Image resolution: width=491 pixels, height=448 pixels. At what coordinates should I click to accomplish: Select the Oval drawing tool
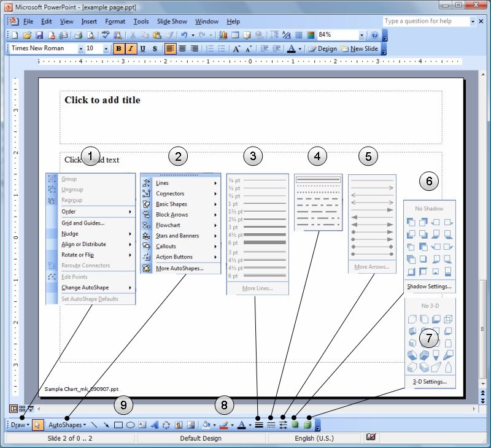(130, 425)
